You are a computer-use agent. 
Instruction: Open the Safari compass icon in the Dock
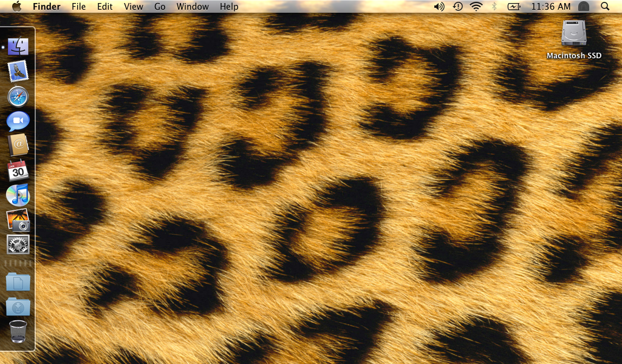click(x=18, y=96)
